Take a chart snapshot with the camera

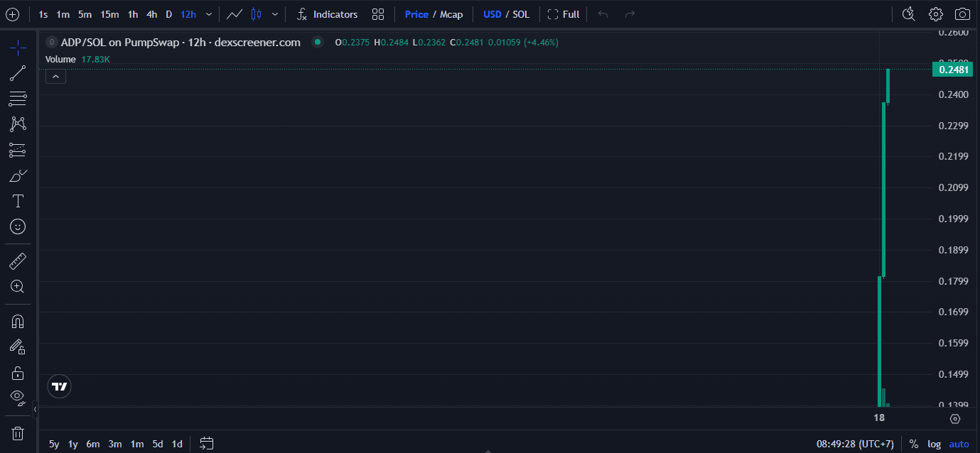click(x=962, y=14)
